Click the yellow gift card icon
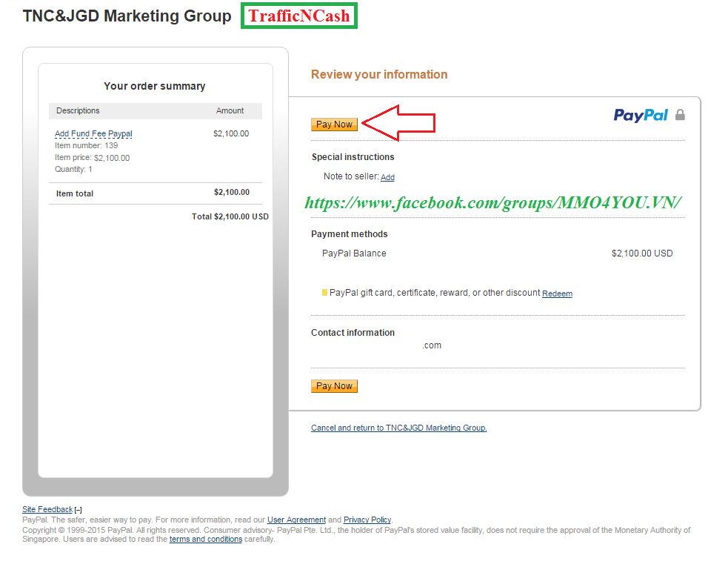Screen dimensions: 728x567 point(324,293)
